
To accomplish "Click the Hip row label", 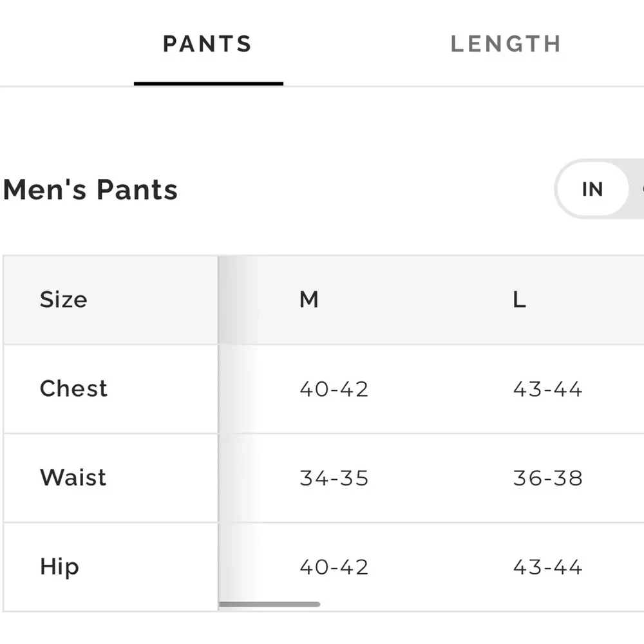I will pos(59,567).
